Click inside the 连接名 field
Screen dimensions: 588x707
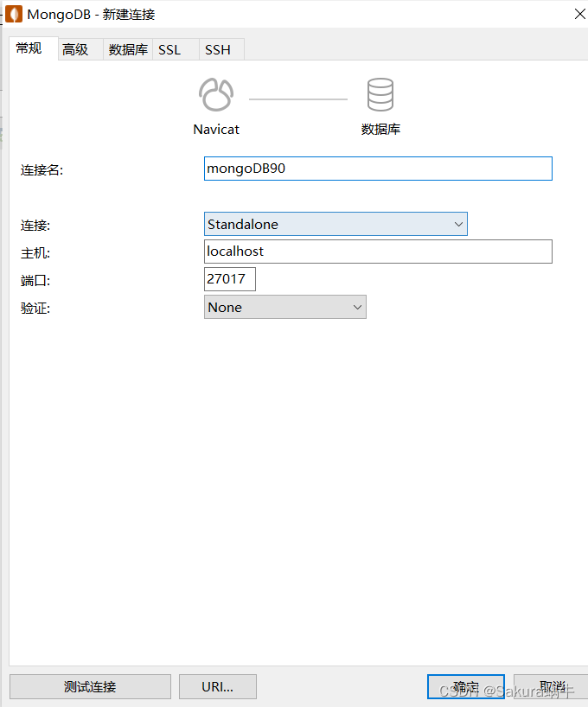tap(378, 168)
